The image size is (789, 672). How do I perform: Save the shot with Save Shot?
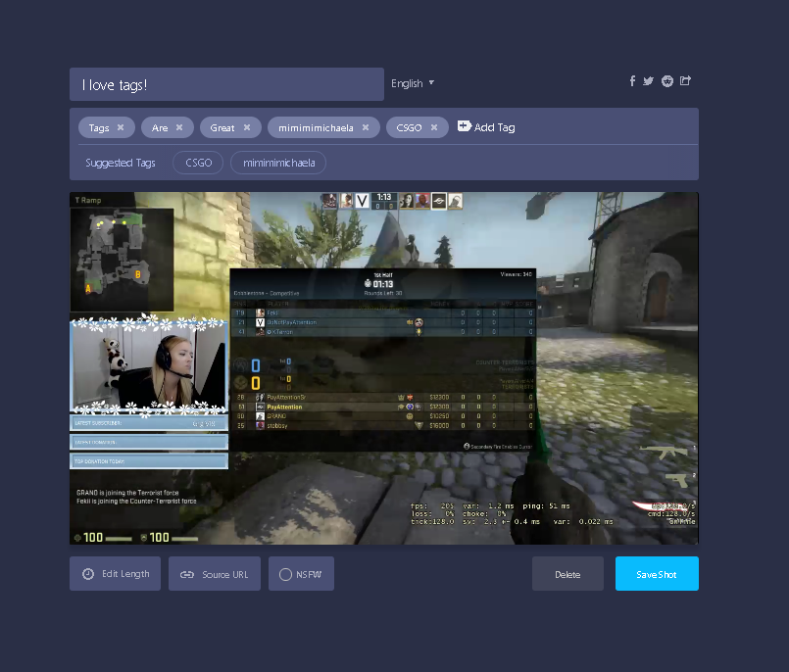[x=657, y=574]
